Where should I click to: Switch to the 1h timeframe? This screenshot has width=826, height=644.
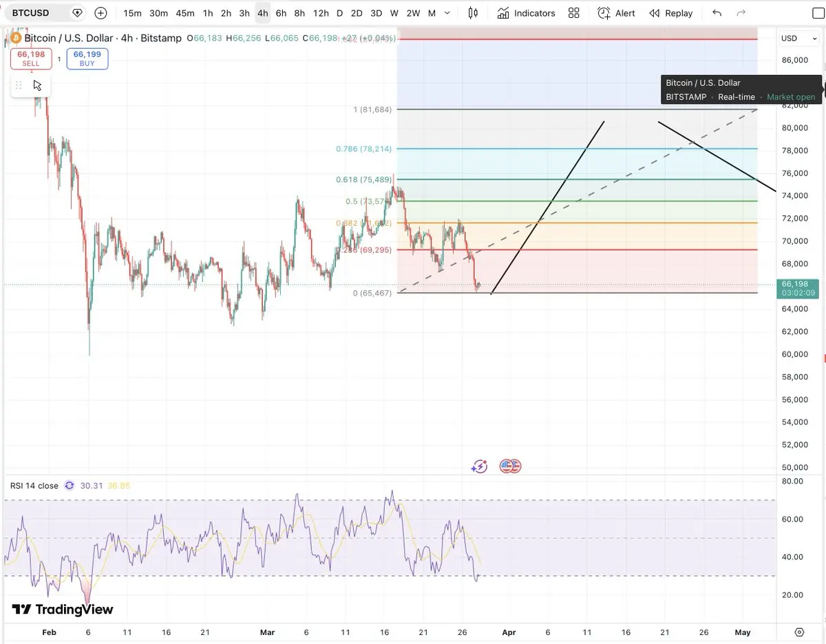pyautogui.click(x=208, y=13)
